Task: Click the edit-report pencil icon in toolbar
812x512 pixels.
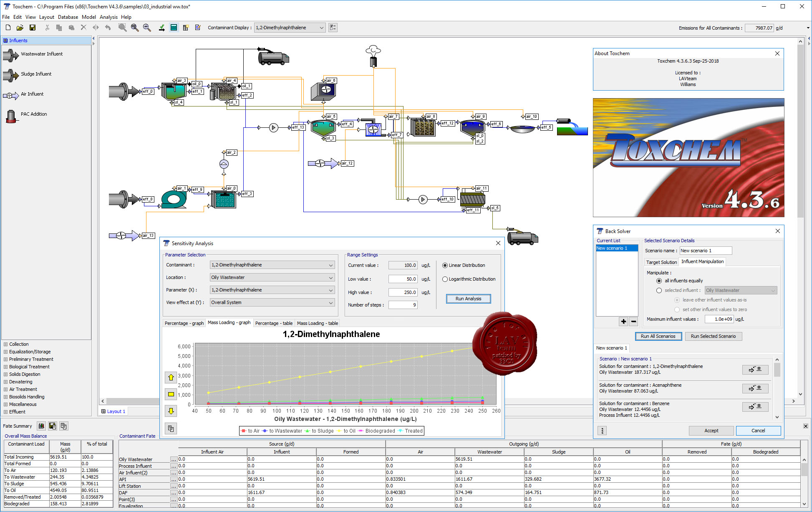Action: coord(198,28)
